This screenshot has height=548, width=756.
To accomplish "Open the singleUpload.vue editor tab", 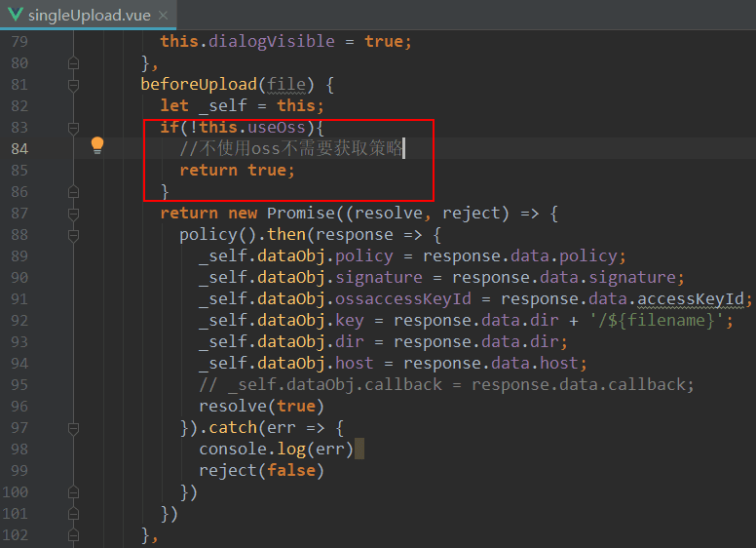I will (x=89, y=16).
